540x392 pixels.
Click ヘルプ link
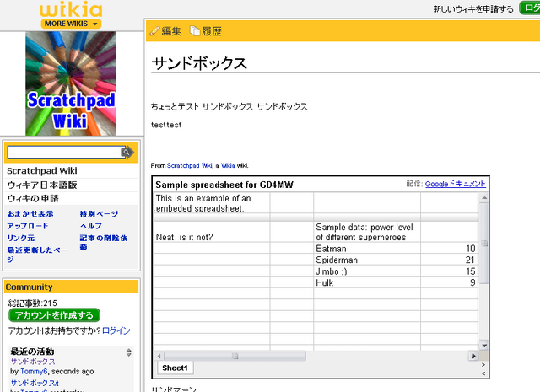pos(91,226)
